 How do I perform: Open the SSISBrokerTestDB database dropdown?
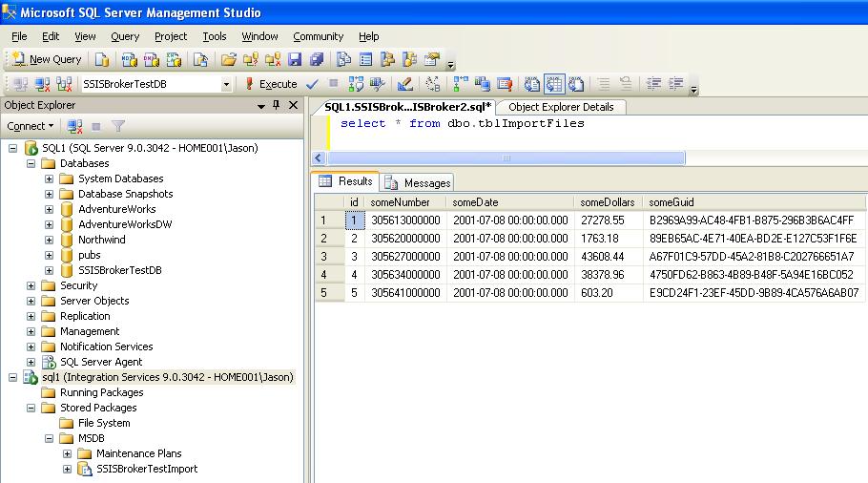click(226, 84)
